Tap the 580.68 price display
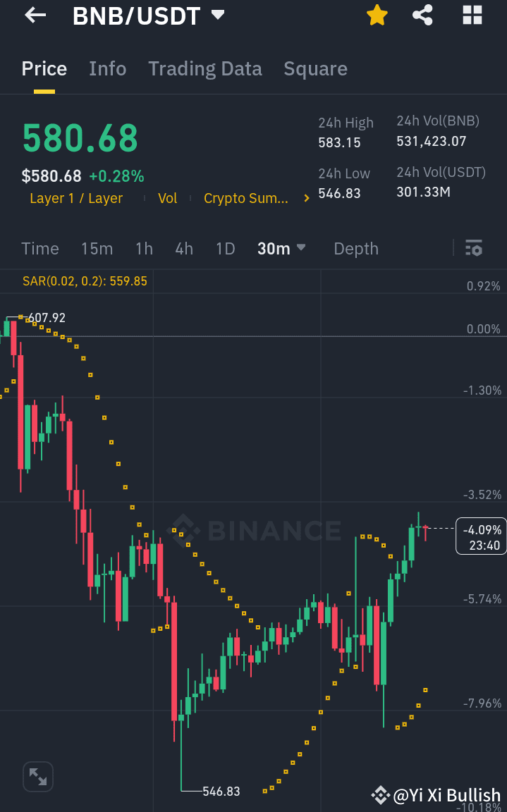The width and height of the screenshot is (507, 812). tap(80, 137)
